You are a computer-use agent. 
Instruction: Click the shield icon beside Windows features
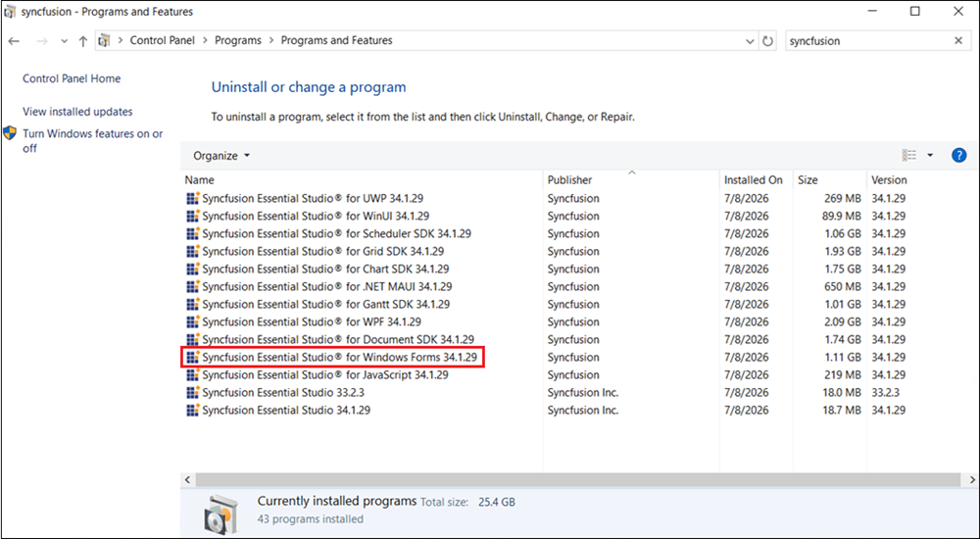coord(10,133)
